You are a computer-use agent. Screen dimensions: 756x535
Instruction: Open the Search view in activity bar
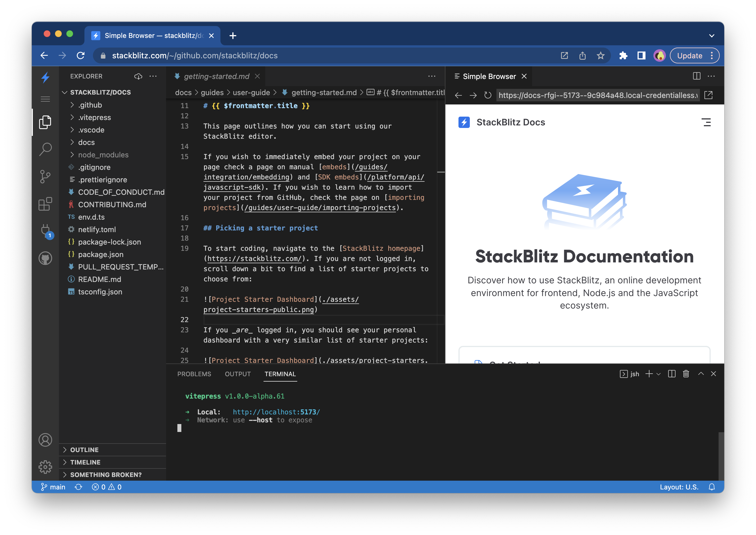45,149
